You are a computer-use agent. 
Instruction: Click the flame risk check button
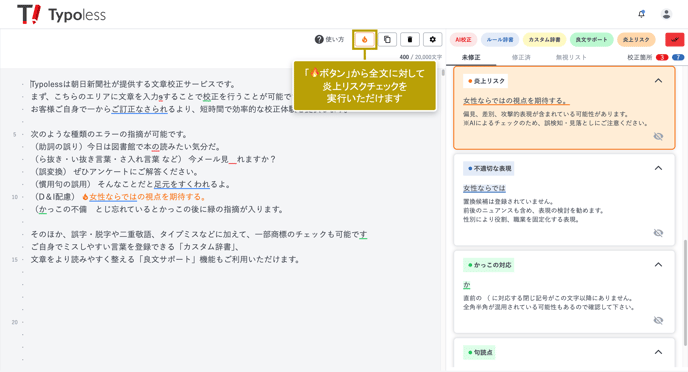[x=364, y=39]
